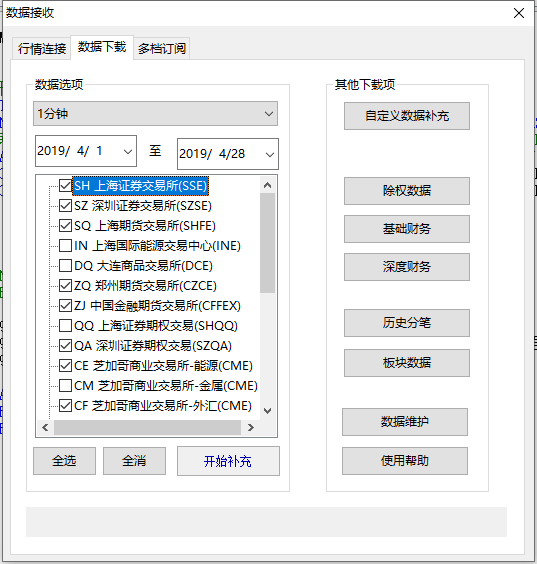Download 除权数据
Image resolution: width=537 pixels, height=564 pixels.
point(407,191)
